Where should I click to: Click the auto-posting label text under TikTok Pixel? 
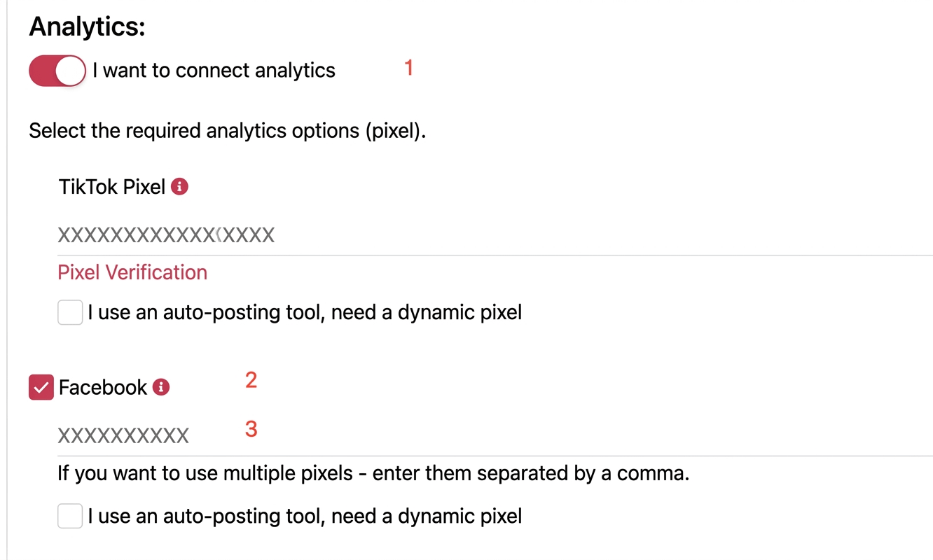305,312
